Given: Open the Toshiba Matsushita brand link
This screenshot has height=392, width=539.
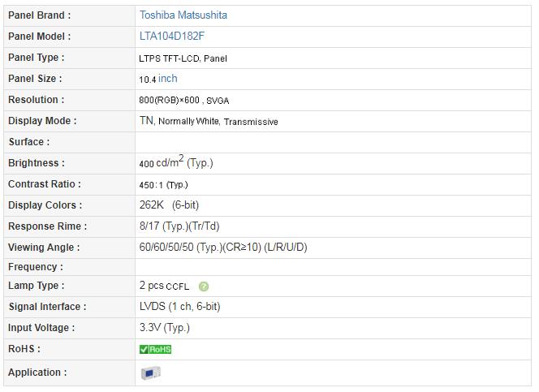Looking at the screenshot, I should pyautogui.click(x=183, y=15).
